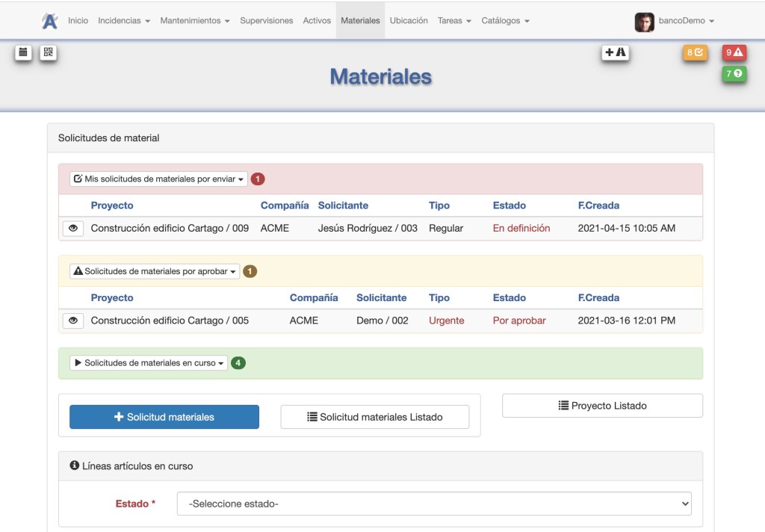765x532 pixels.
Task: Open 'Solicitud materiales Listado'
Action: [374, 417]
